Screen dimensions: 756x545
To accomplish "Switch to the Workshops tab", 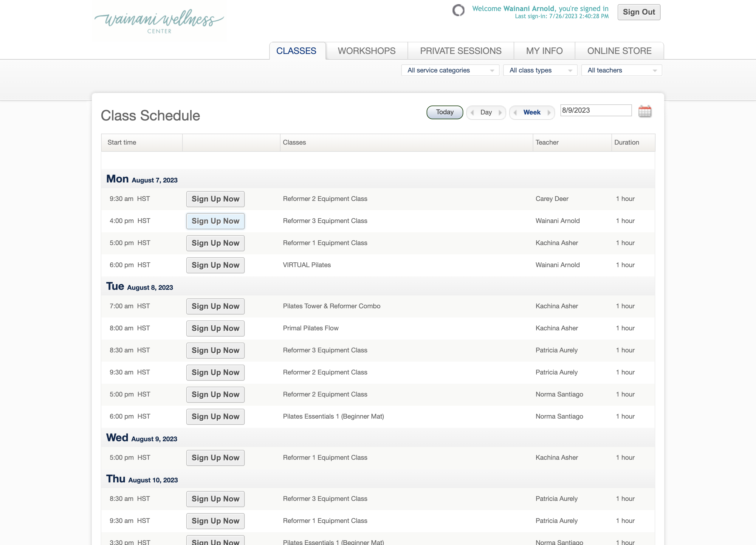I will 367,51.
